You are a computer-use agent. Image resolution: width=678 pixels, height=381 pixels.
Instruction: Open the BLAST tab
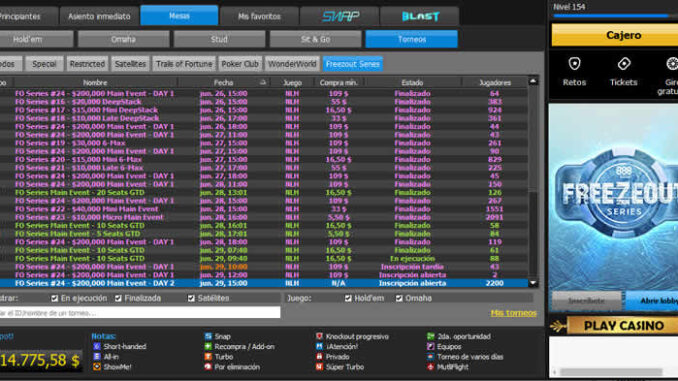click(420, 16)
